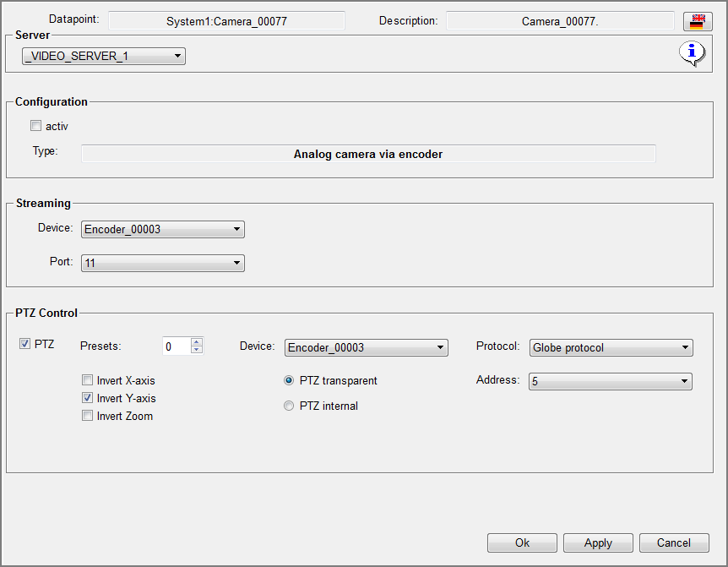Open the _VIDEO_SERVER_1 server dropdown
The height and width of the screenshot is (567, 728).
[103, 57]
